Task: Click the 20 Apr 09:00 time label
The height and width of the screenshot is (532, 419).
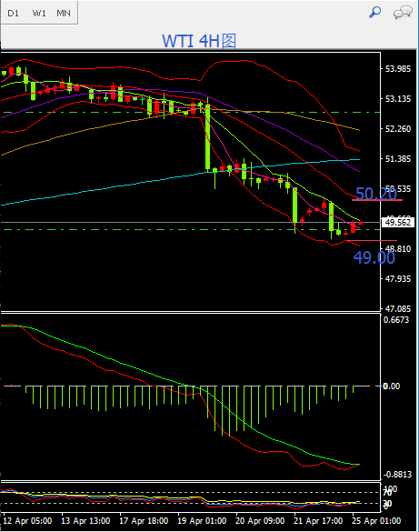Action: 260,521
